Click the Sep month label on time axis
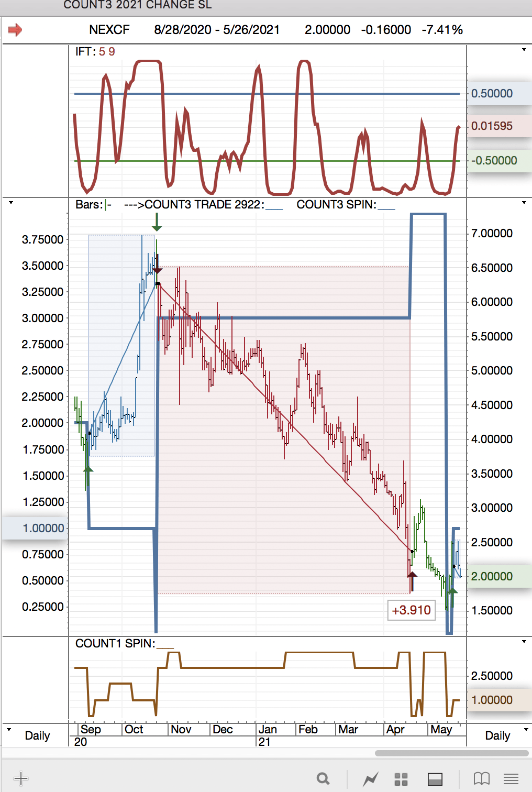The image size is (532, 792). 91,729
